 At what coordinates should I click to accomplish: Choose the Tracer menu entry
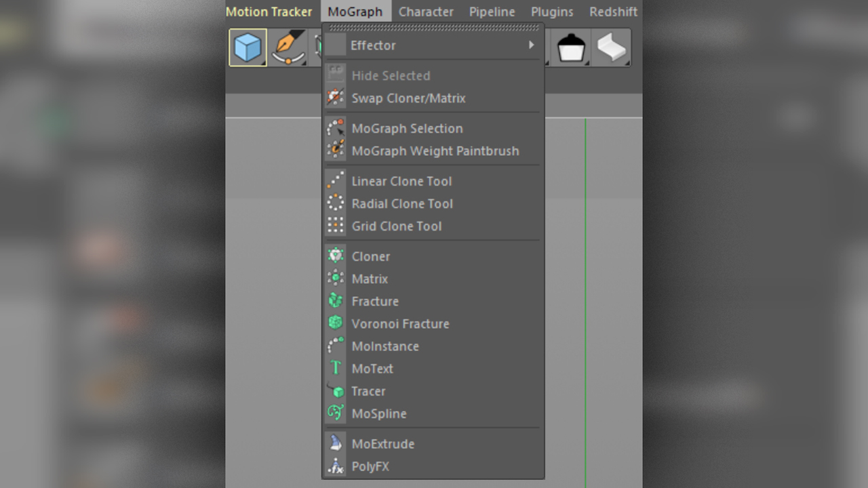click(433, 390)
